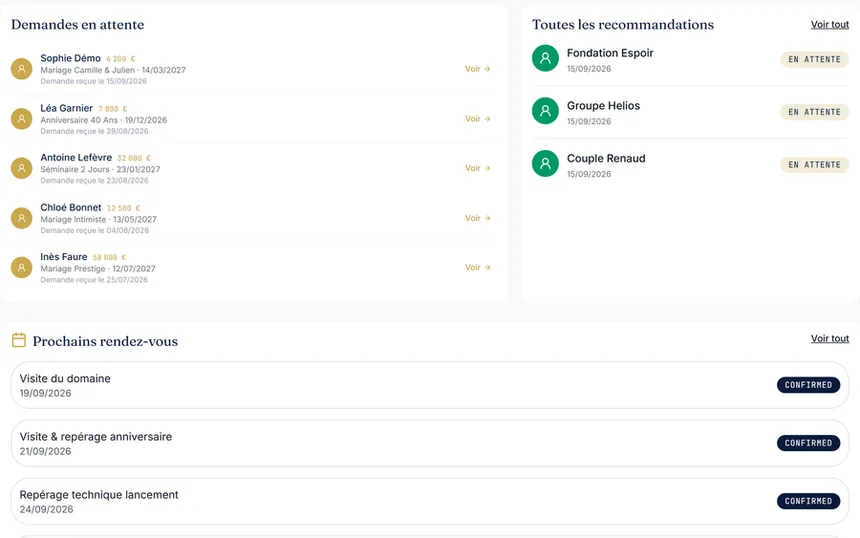The image size is (860, 538).
Task: Open Voir link for Inès Faure
Action: point(477,267)
